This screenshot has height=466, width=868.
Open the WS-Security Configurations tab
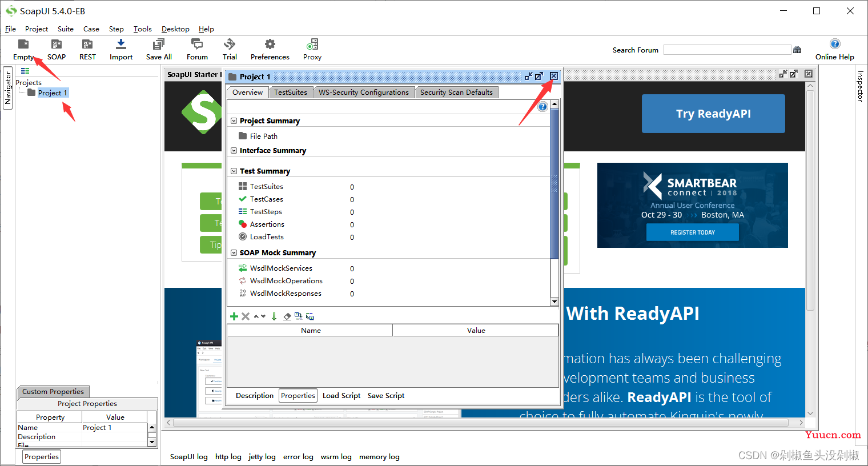pos(364,93)
